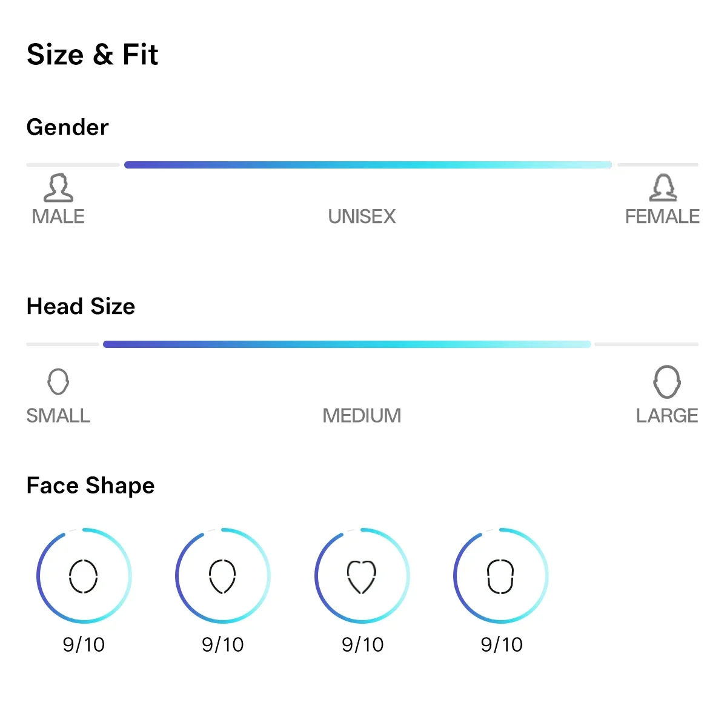Click the SMALL head size label
727x728 pixels.
(58, 416)
